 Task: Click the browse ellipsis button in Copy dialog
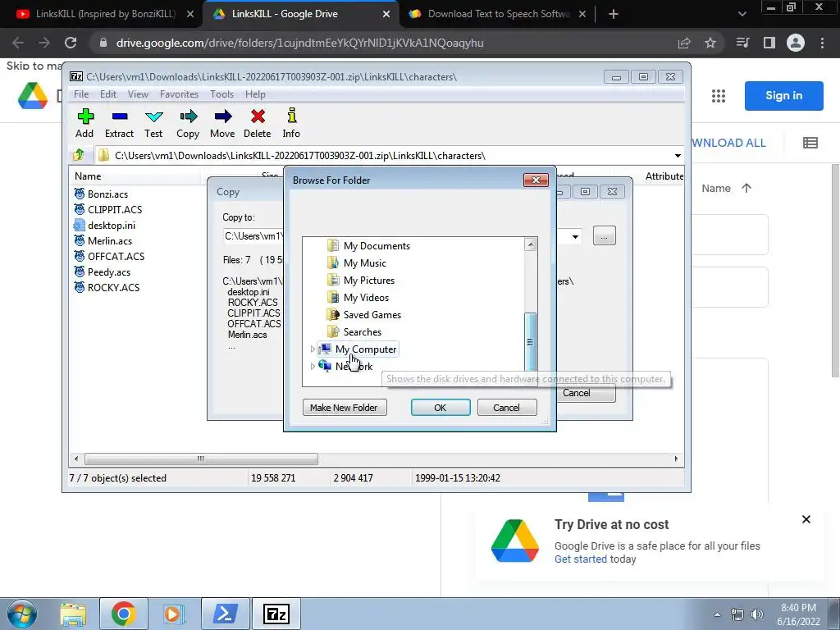tap(605, 235)
